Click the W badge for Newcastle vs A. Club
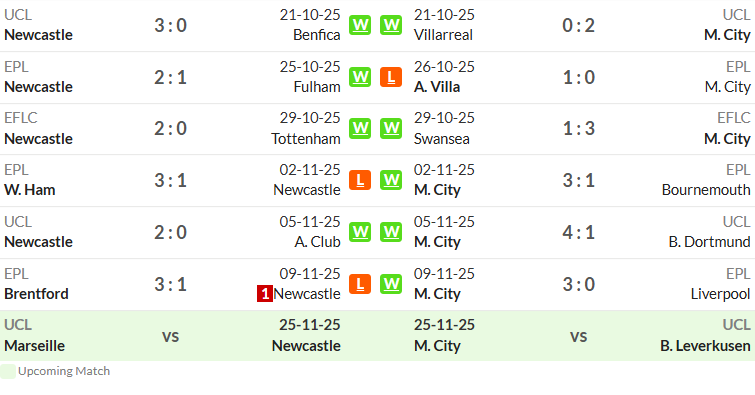This screenshot has height=395, width=755. (360, 232)
